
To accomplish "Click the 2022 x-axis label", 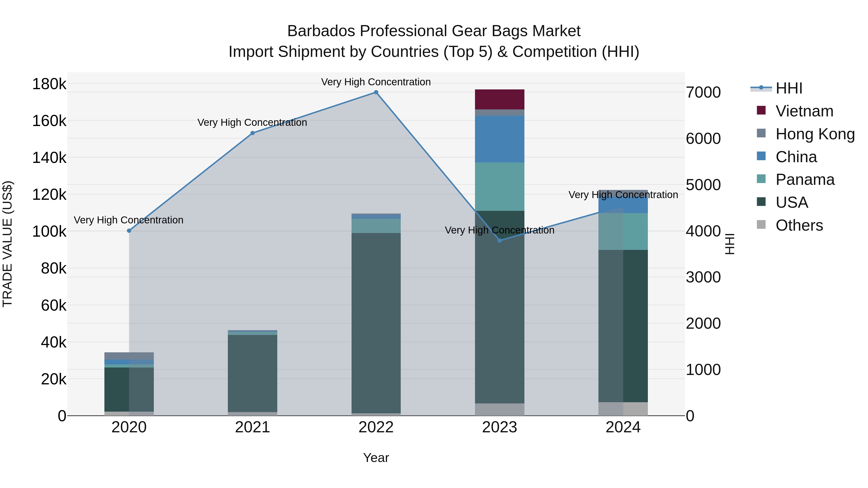I will [x=376, y=427].
